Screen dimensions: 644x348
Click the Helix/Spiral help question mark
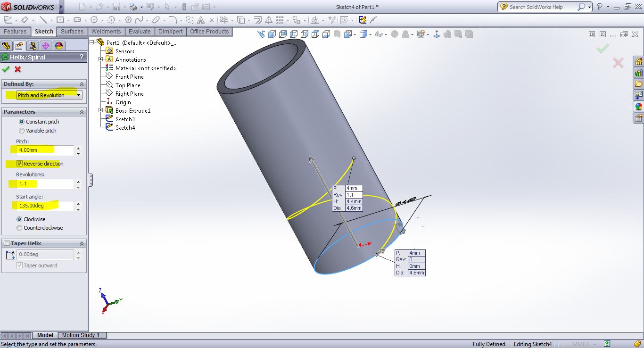(x=82, y=57)
